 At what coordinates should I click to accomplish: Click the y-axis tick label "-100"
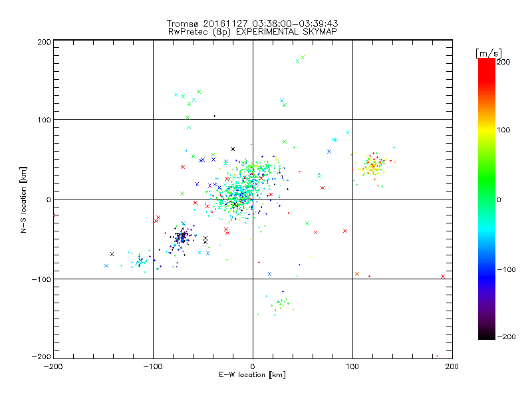41,279
